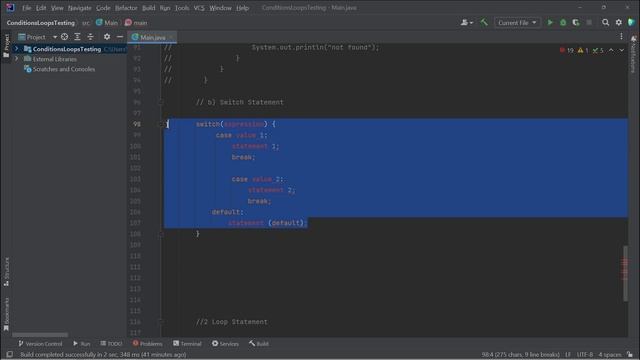Open Search Everywhere magnifier icon
Image resolution: width=640 pixels, height=360 pixels.
[x=606, y=22]
